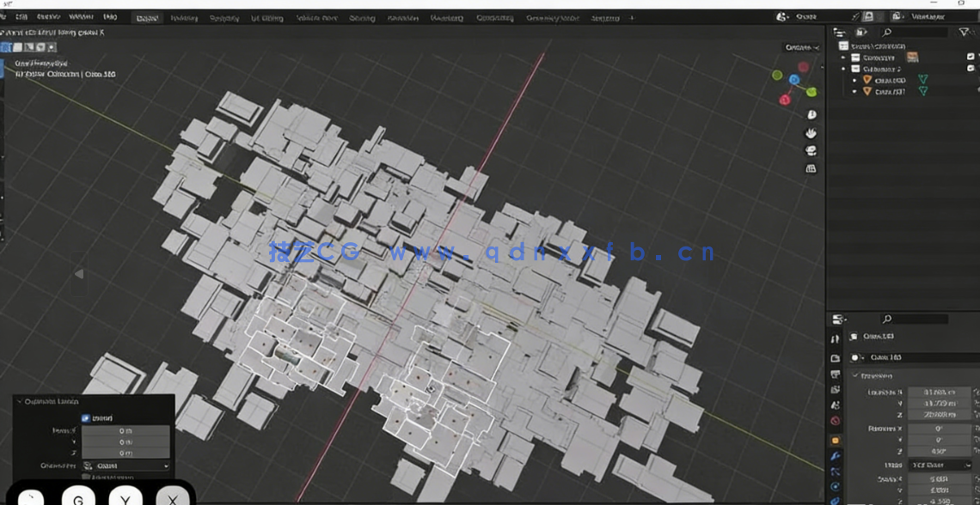Toggle viewport visibility of the first Collection

pyautogui.click(x=971, y=57)
